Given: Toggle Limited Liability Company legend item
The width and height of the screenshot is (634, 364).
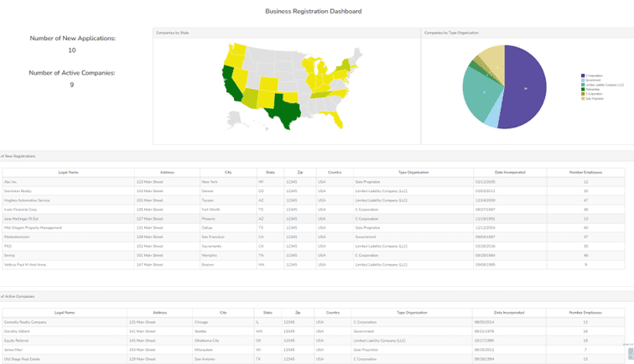Looking at the screenshot, I should 602,85.
